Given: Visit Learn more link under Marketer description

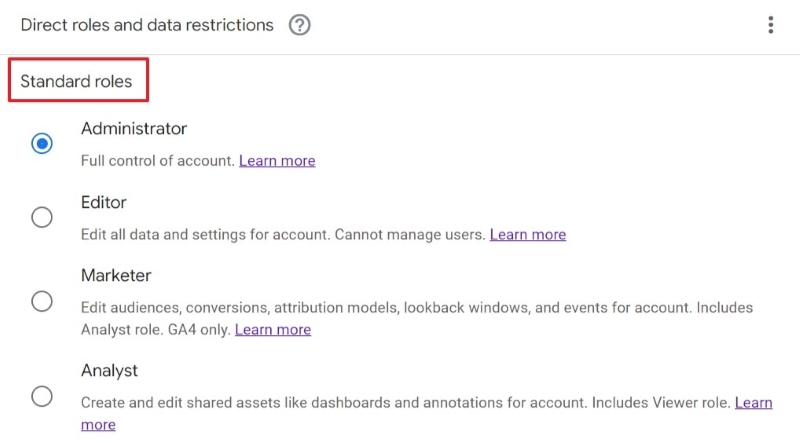Looking at the screenshot, I should 272,330.
